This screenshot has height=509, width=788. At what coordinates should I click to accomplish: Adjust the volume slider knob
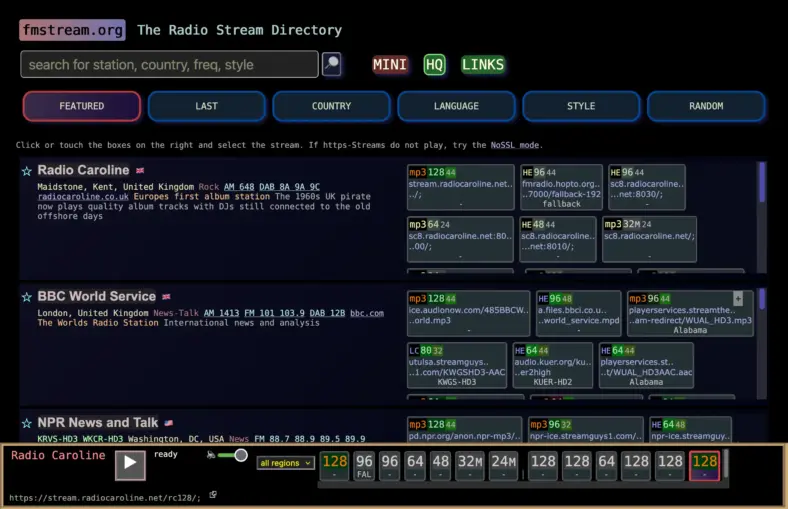241,455
